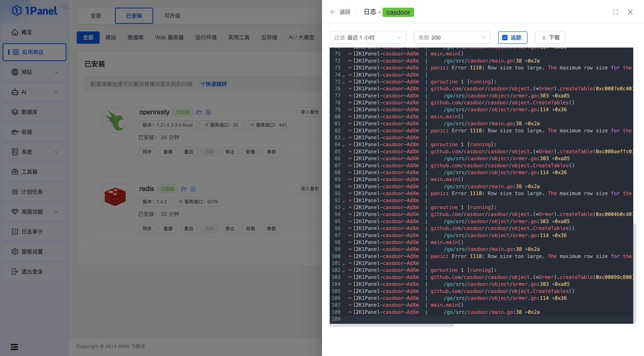Click openresty 参数 button
This screenshot has width=644, height=356.
point(271,152)
